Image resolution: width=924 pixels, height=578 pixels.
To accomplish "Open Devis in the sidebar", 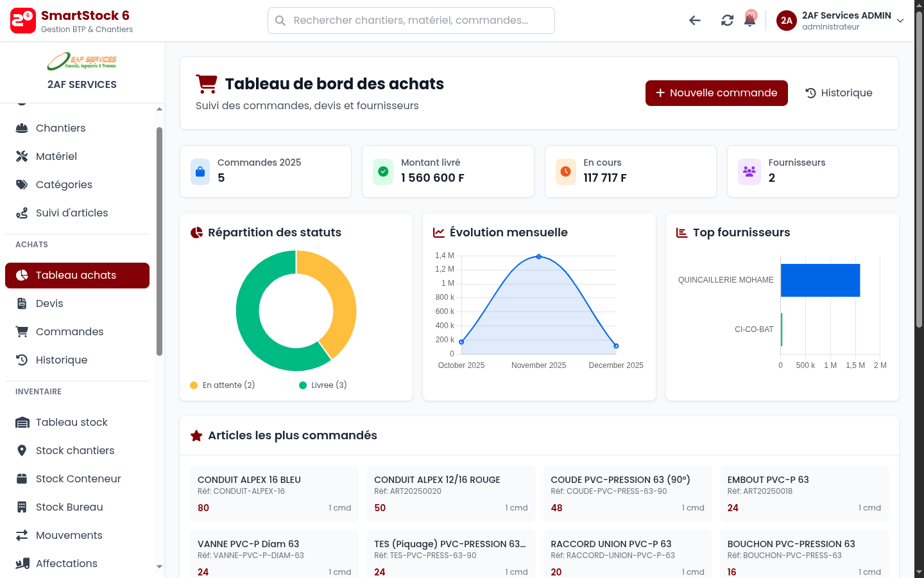I will pyautogui.click(x=49, y=304).
